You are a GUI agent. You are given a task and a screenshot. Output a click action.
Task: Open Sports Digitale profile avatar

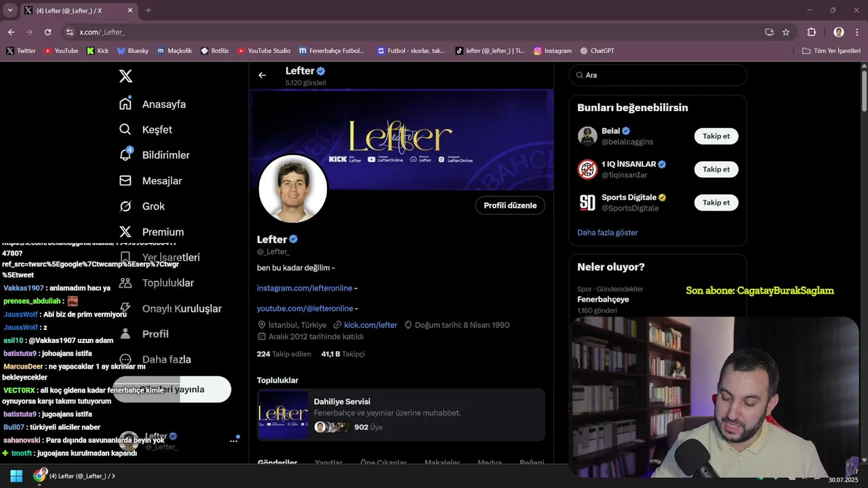587,203
